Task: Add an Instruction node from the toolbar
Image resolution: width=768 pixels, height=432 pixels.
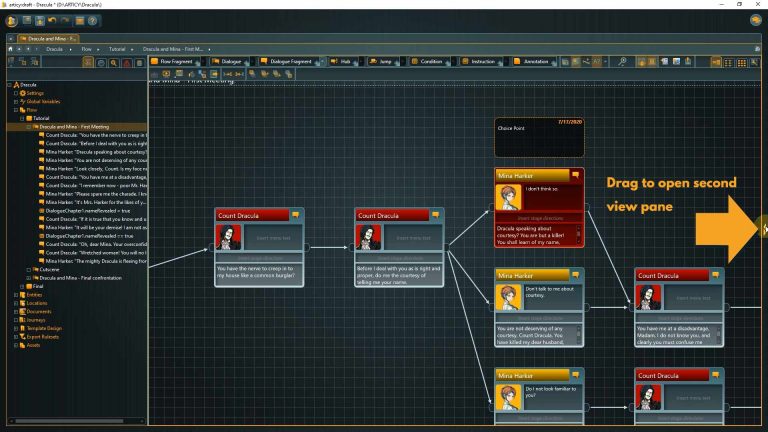Action: point(479,61)
